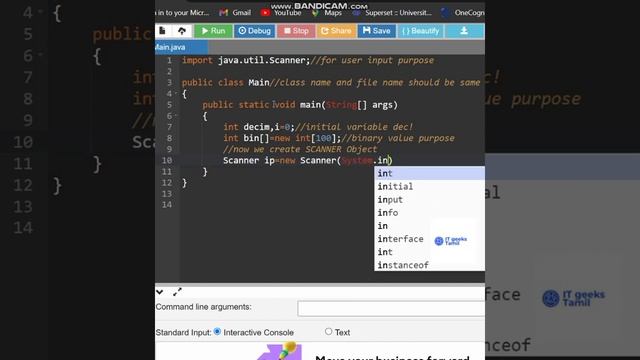The image size is (640, 360).
Task: Fold the main method at line 6
Action: coord(176,116)
